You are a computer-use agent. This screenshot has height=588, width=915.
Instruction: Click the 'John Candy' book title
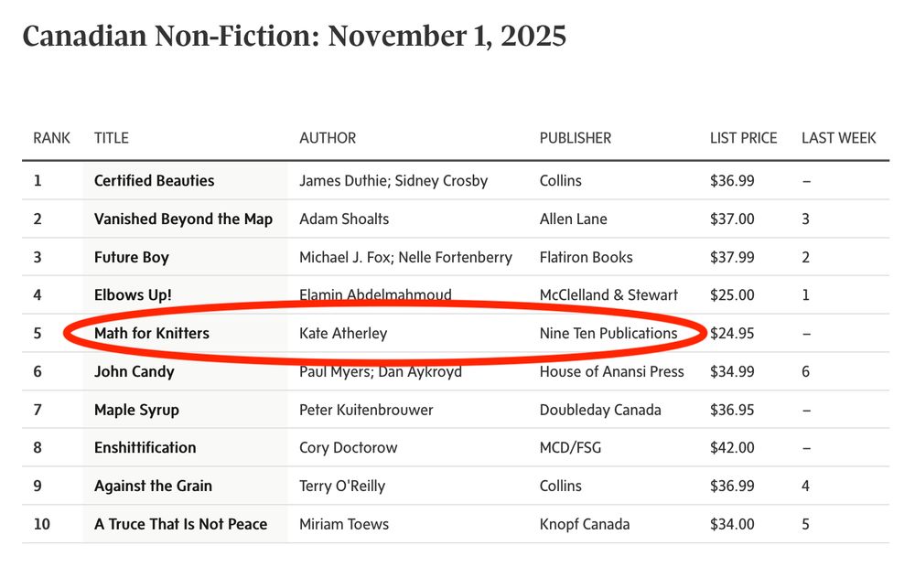click(x=134, y=371)
